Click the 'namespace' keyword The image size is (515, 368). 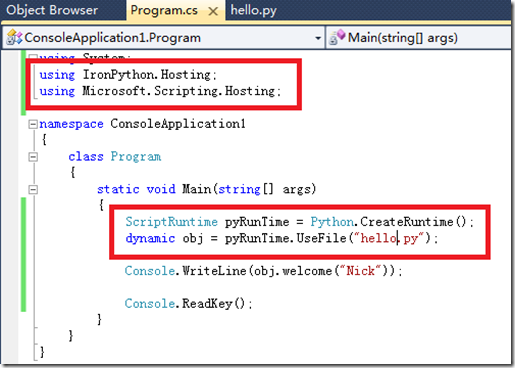pos(71,124)
